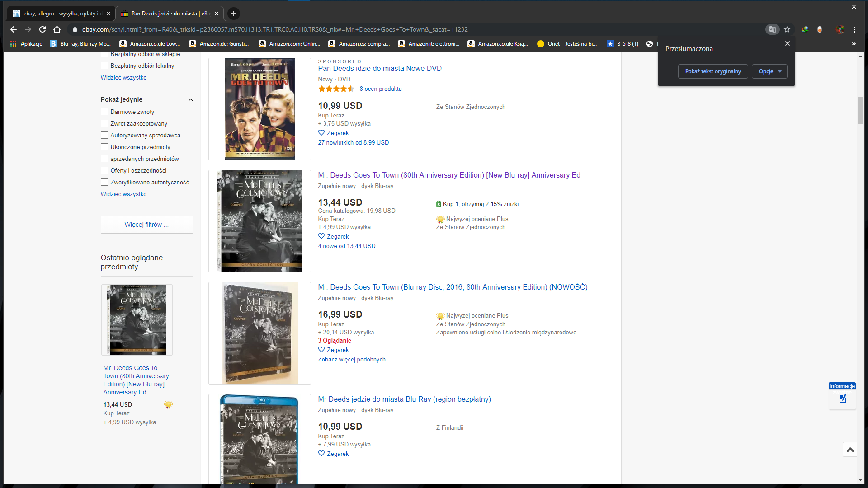Click the browser home icon
This screenshot has width=868, height=488.
[57, 29]
